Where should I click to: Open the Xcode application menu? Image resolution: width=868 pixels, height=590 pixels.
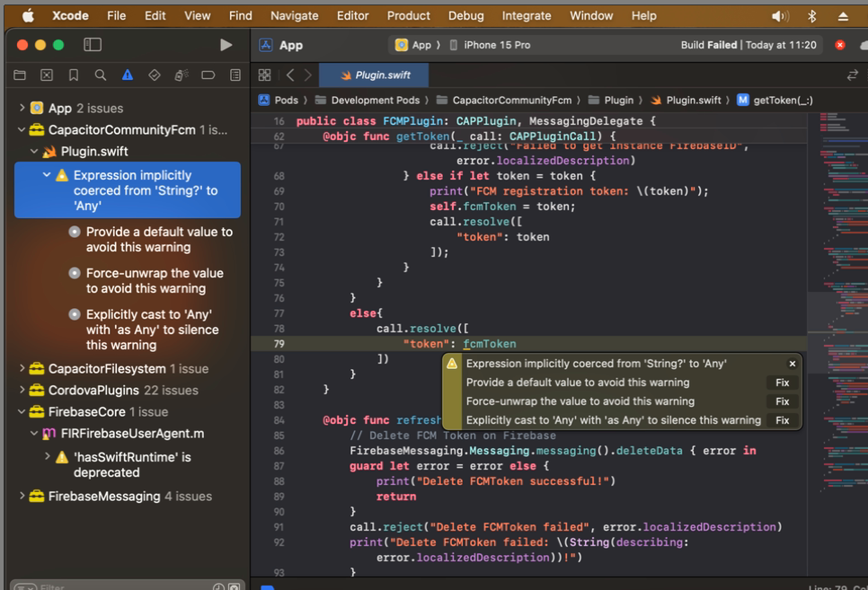(x=70, y=15)
